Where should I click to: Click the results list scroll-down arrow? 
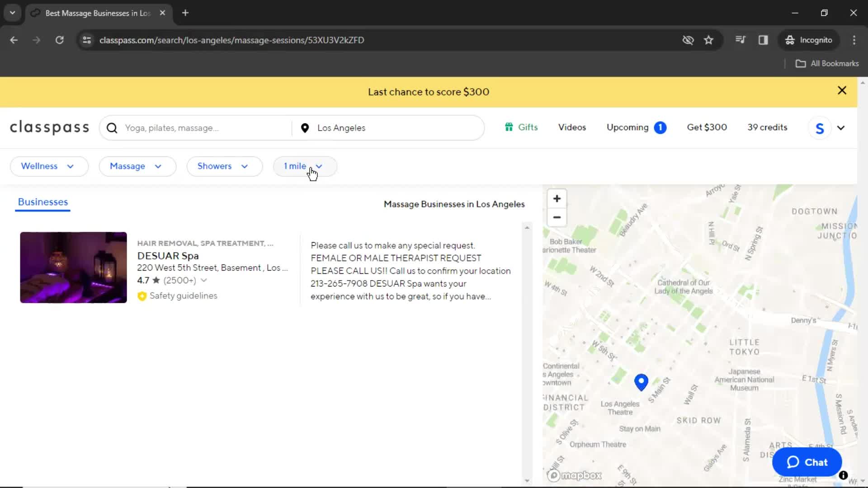tap(527, 481)
